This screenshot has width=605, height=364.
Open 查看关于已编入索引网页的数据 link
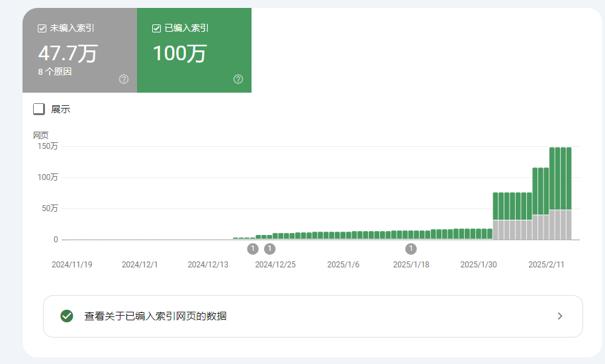[x=156, y=316]
